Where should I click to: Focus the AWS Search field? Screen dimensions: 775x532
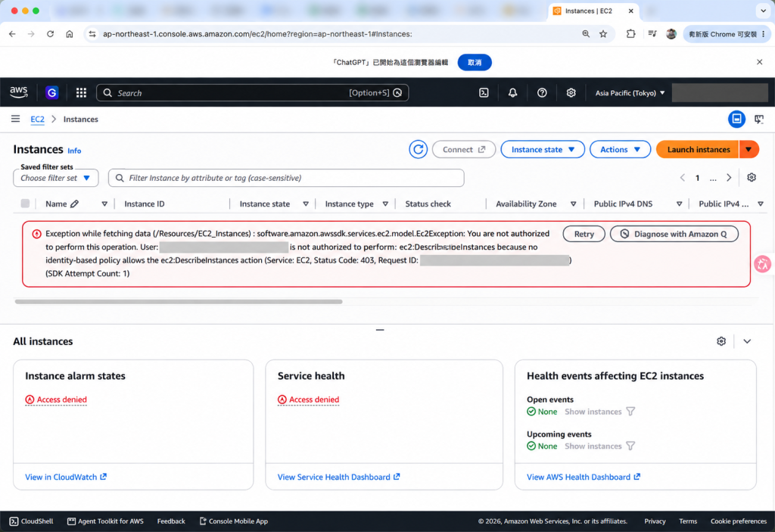click(x=253, y=93)
